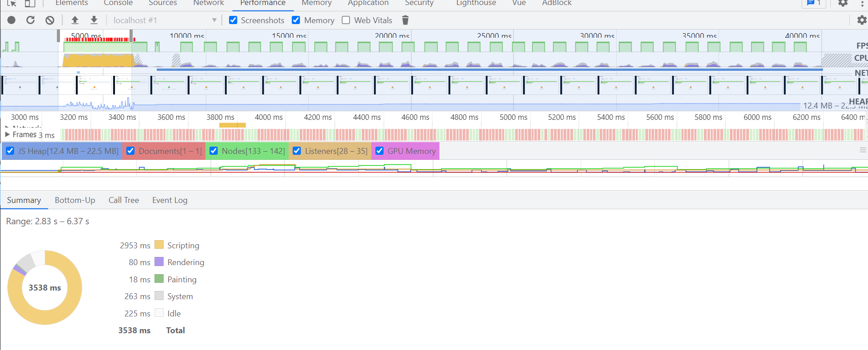The width and height of the screenshot is (868, 350).
Task: Click the Scripting yellow legend swatch
Action: [x=159, y=245]
